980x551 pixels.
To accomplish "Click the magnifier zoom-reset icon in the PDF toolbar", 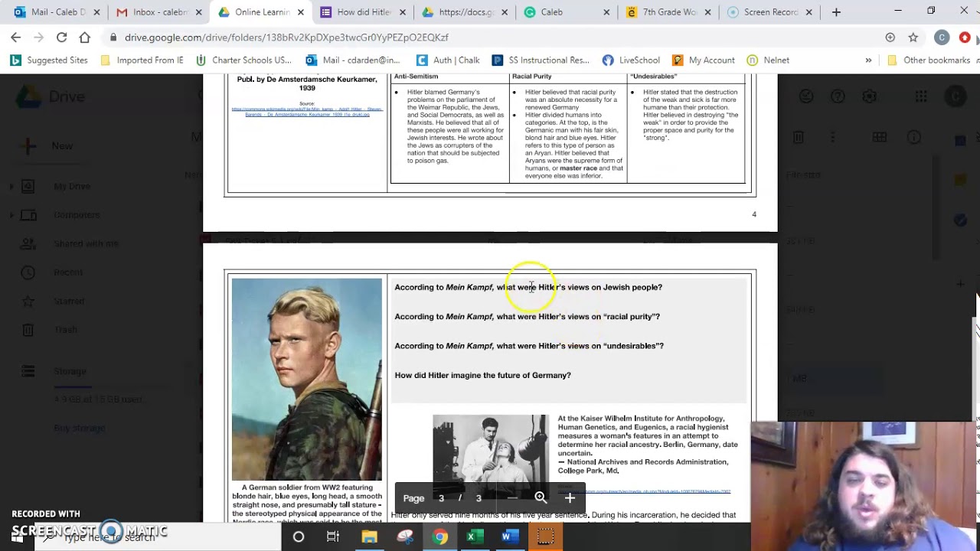I will point(541,498).
